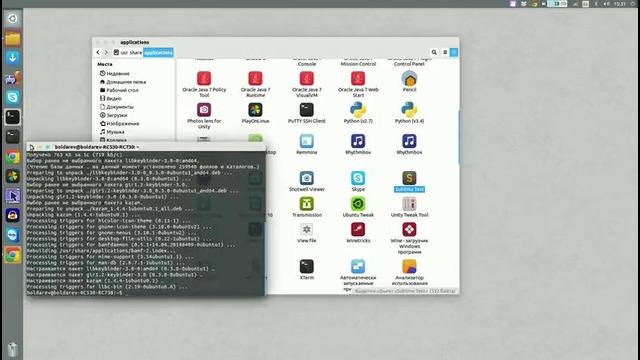Screen dimensions: 640x360
Task: Open Skype from the dock
Action: (x=12, y=97)
